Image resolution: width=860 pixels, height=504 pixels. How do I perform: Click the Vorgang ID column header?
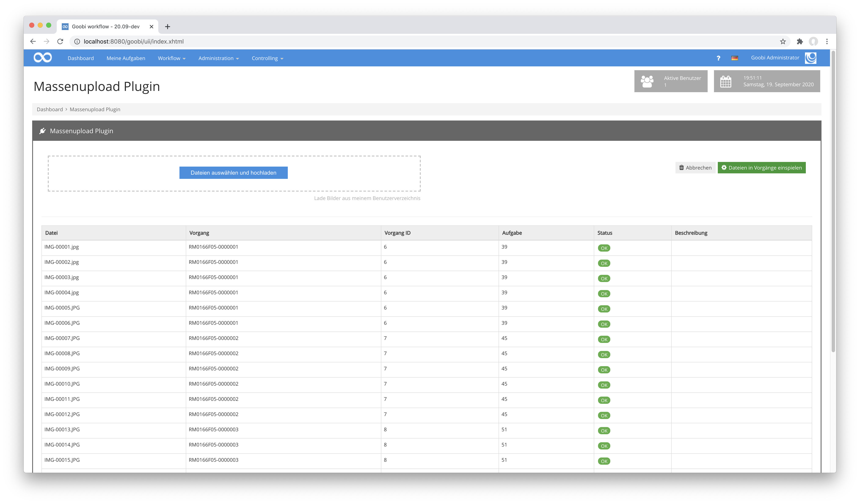[440, 233]
